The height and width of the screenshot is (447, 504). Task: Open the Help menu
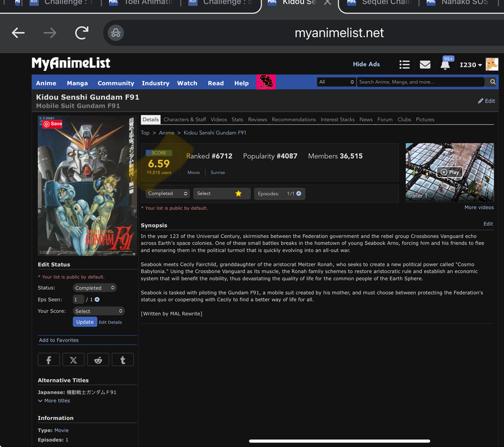(x=241, y=83)
